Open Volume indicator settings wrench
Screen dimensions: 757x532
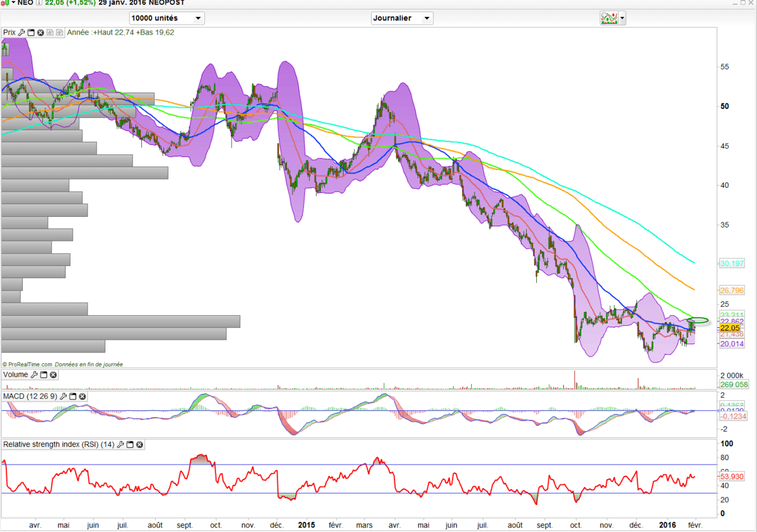pyautogui.click(x=34, y=375)
